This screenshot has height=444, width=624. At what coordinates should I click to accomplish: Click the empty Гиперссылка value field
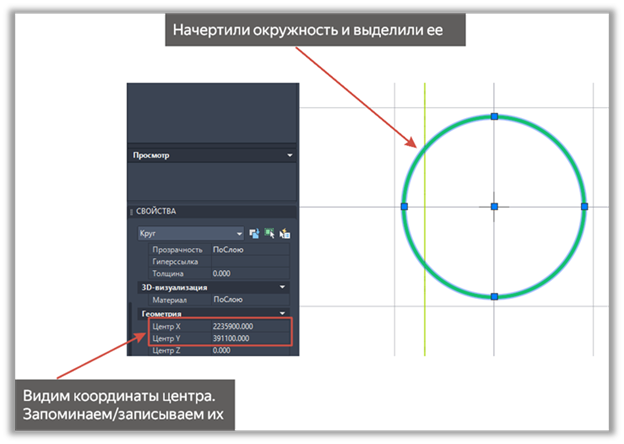pos(250,261)
